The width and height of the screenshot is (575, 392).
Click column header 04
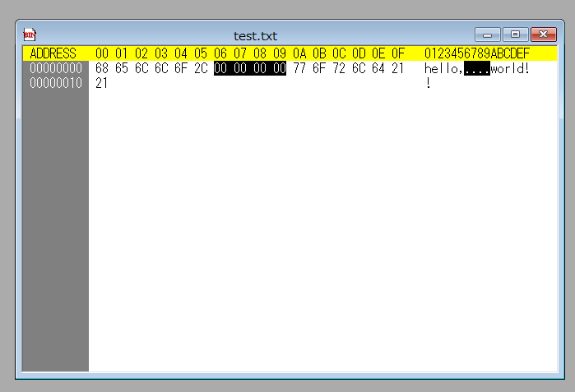pos(181,53)
